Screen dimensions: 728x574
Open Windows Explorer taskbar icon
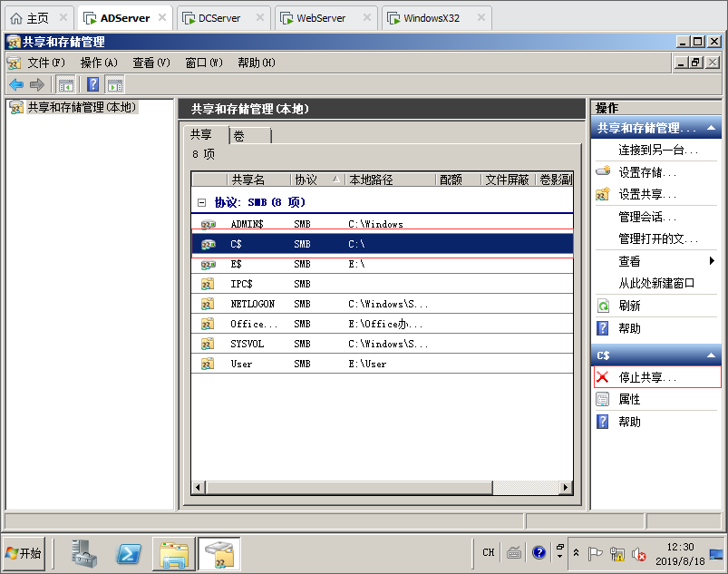[174, 553]
